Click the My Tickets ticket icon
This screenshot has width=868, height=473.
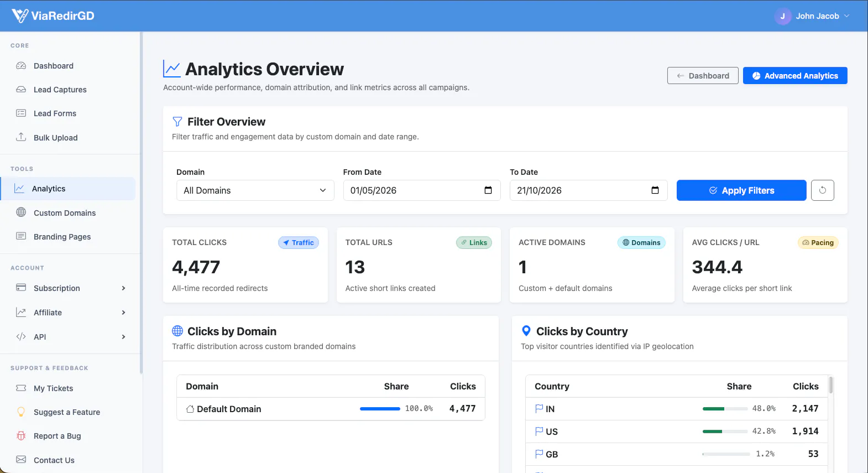click(21, 388)
